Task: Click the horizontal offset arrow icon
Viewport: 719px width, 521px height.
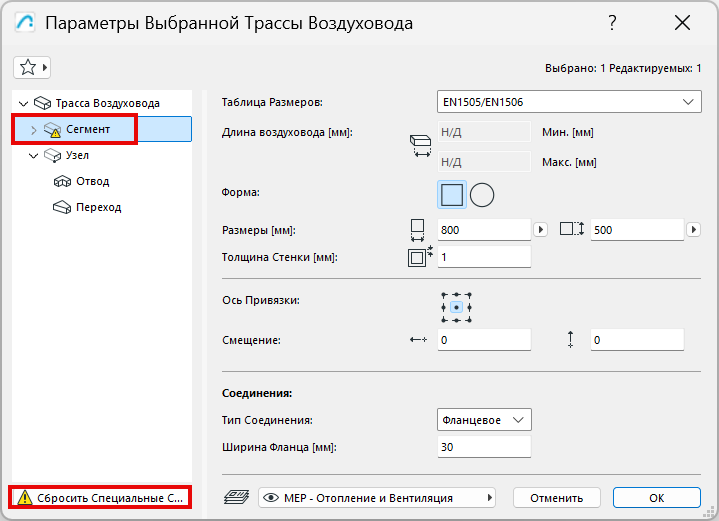Action: point(418,340)
